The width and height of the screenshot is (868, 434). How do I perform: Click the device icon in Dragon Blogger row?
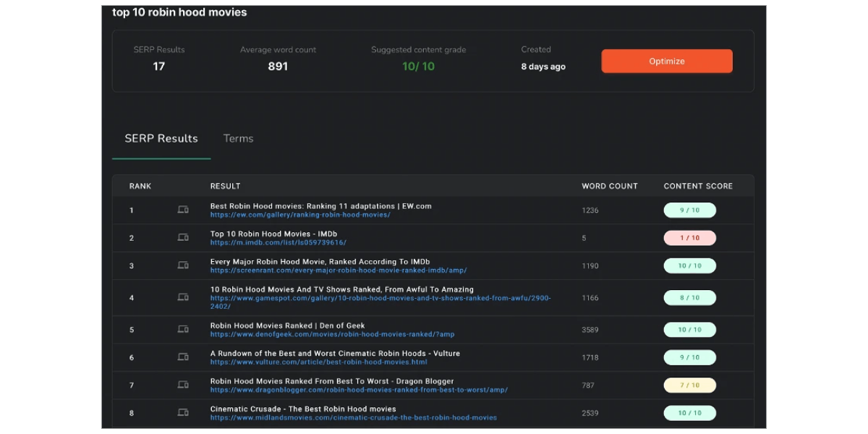pyautogui.click(x=183, y=386)
